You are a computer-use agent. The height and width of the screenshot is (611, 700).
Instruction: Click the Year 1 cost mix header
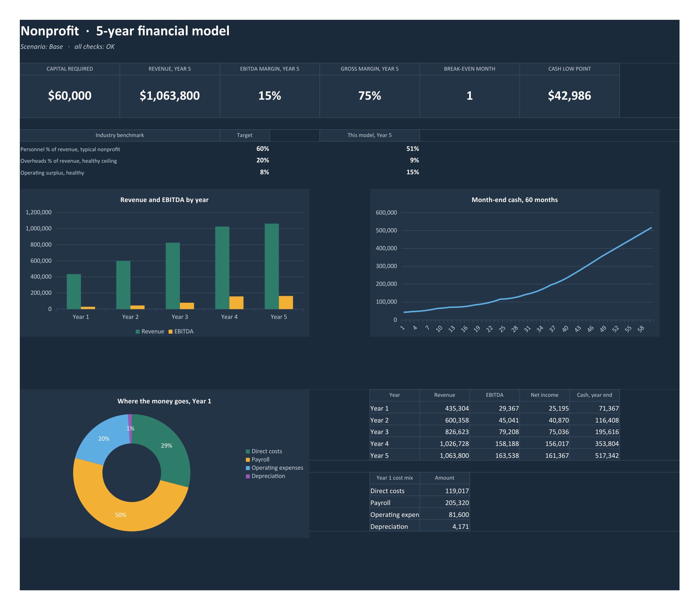394,478
